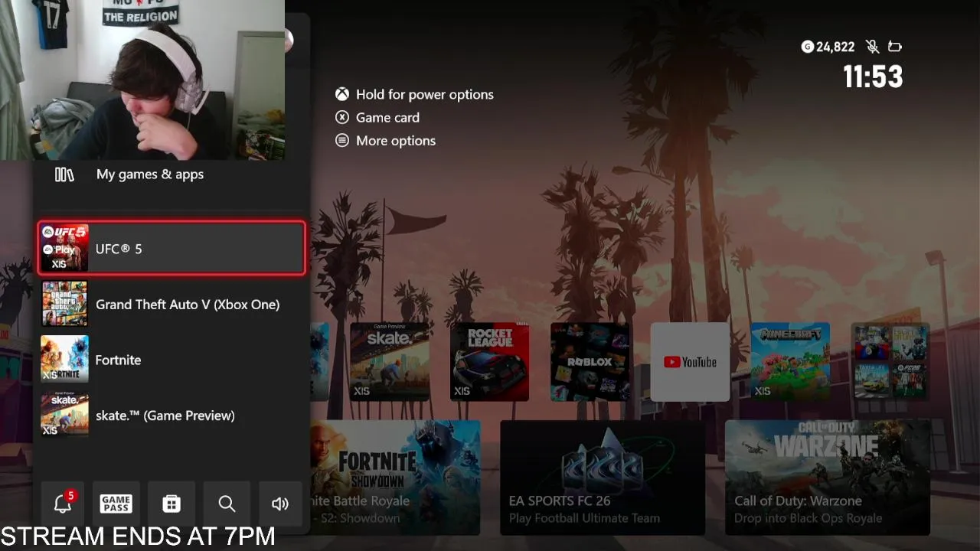Click the Fortnite cover thumbnail in guide
980x551 pixels.
[x=64, y=360]
